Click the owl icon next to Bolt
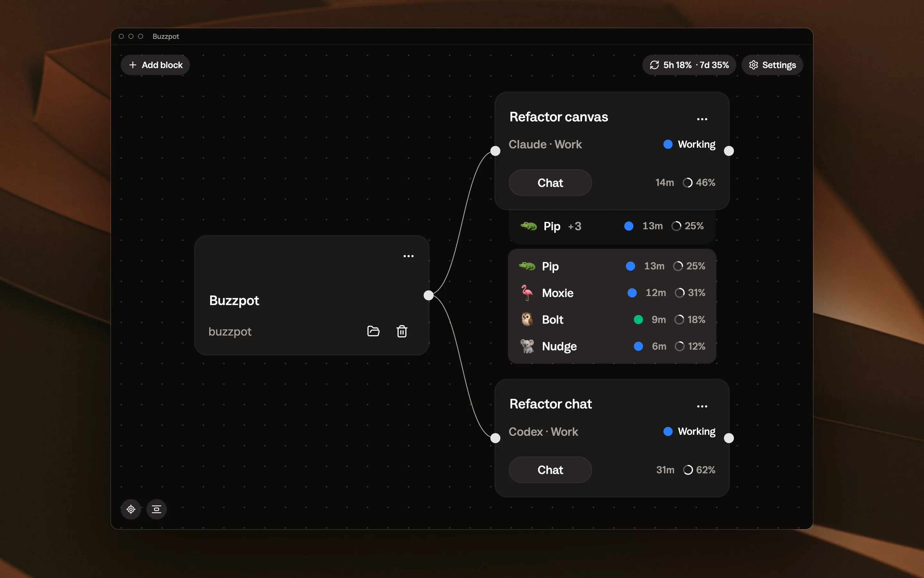The image size is (924, 578). click(527, 320)
